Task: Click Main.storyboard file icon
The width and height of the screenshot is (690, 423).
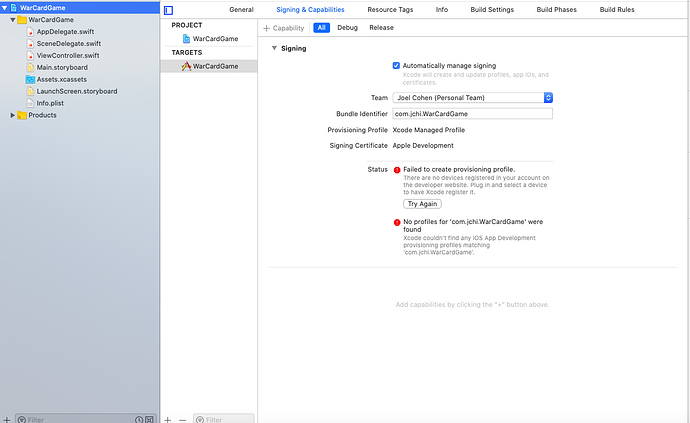Action: coord(30,67)
